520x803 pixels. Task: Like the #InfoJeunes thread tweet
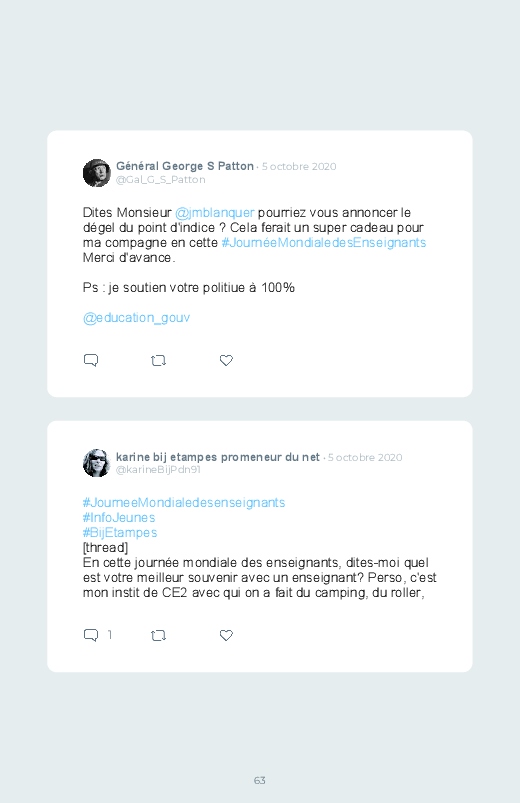tap(226, 636)
